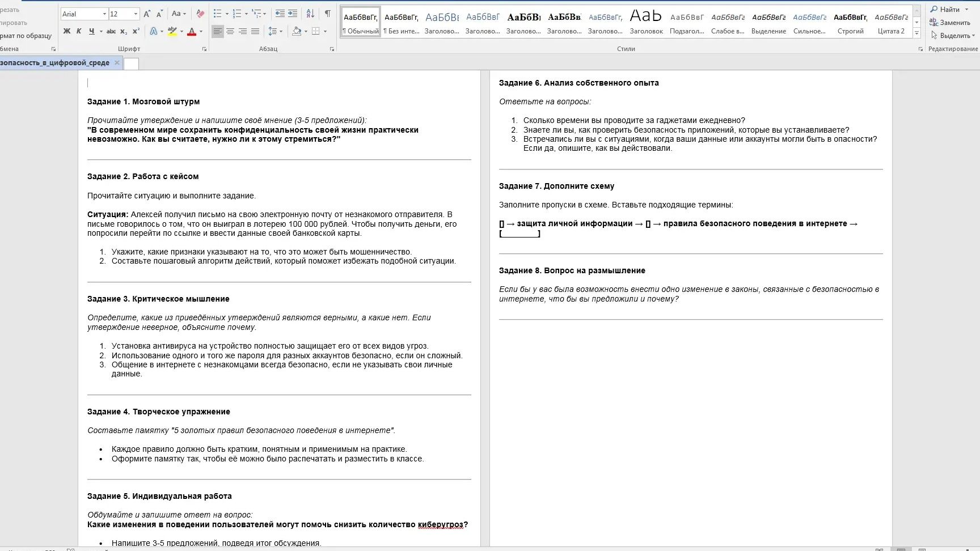This screenshot has height=551, width=980.
Task: Click the Найти button
Action: tap(949, 9)
